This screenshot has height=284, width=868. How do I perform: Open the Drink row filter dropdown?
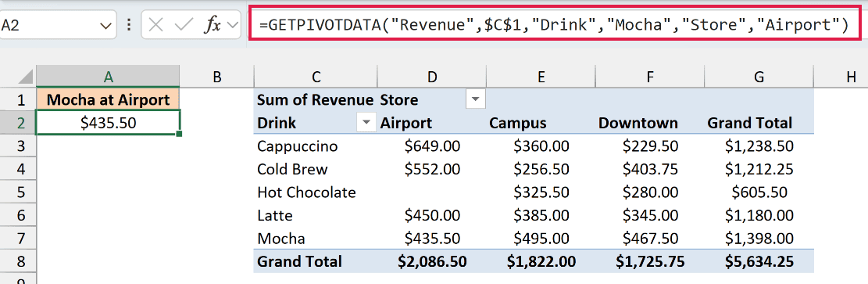pyautogui.click(x=366, y=123)
